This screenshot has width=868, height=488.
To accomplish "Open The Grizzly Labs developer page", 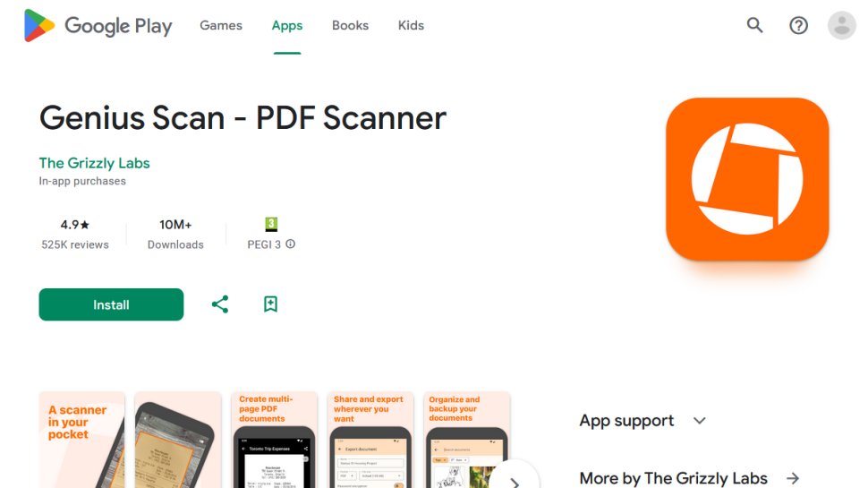I will [94, 163].
